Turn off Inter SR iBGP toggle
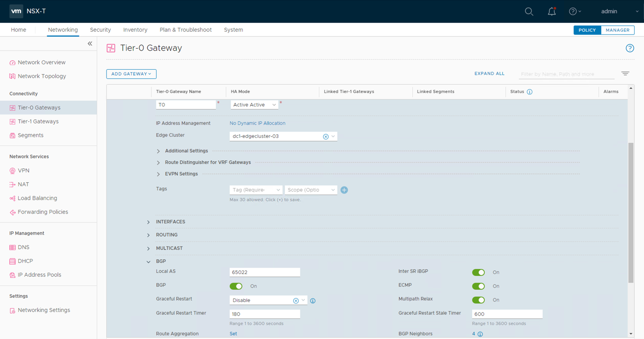Image resolution: width=644 pixels, height=339 pixels. (478, 272)
